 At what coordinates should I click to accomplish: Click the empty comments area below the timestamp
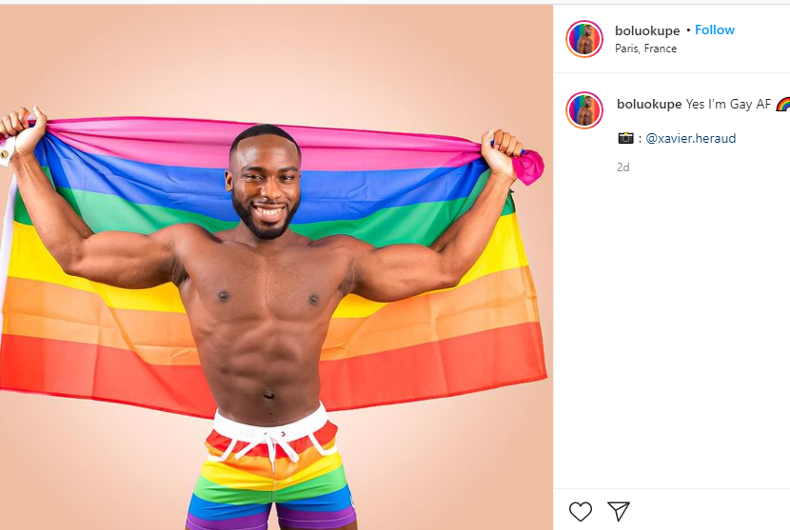pos(672,327)
